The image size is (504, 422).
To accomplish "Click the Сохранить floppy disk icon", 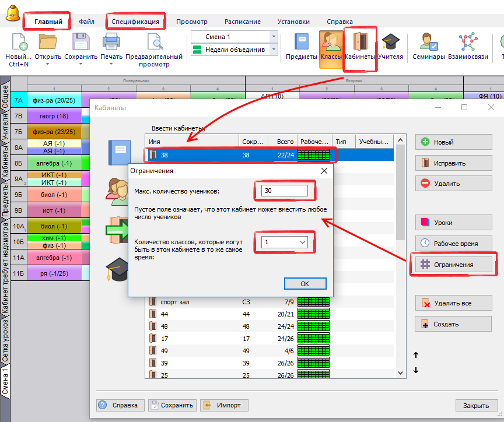I will point(80,44).
